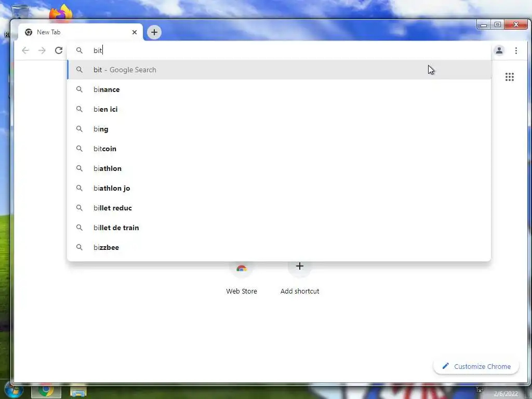The height and width of the screenshot is (399, 532).
Task: Open the Recycle Bin on the desktop
Action: point(20,12)
